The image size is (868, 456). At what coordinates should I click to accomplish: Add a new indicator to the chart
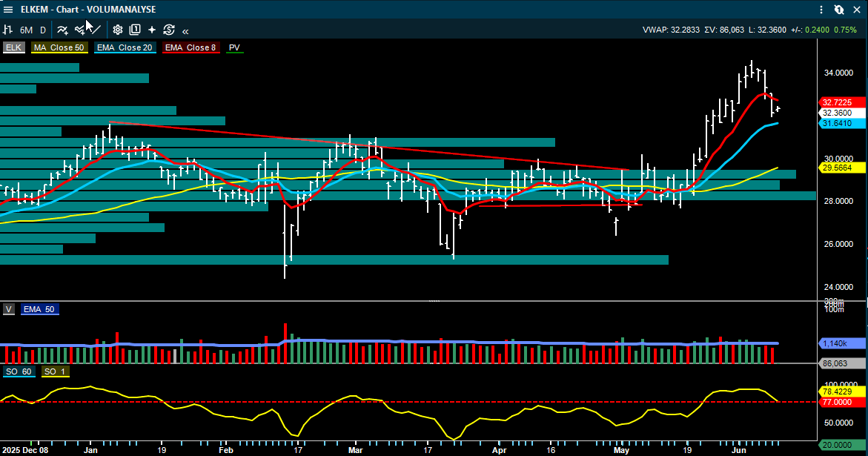[x=62, y=30]
